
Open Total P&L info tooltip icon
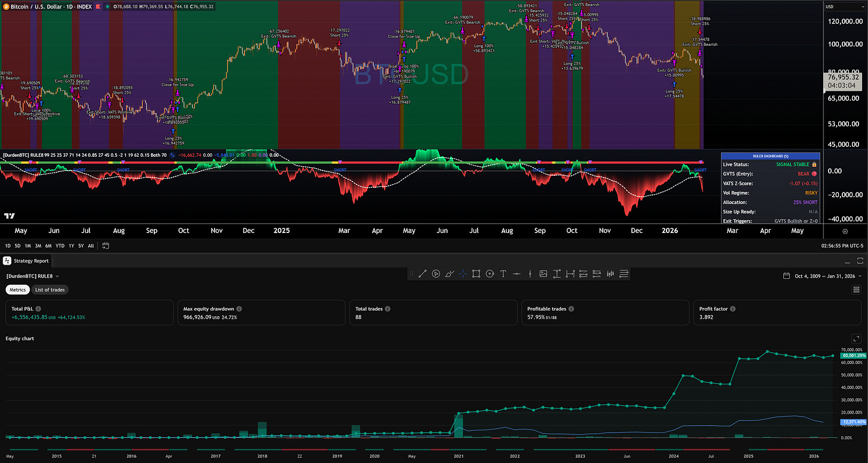(38, 309)
